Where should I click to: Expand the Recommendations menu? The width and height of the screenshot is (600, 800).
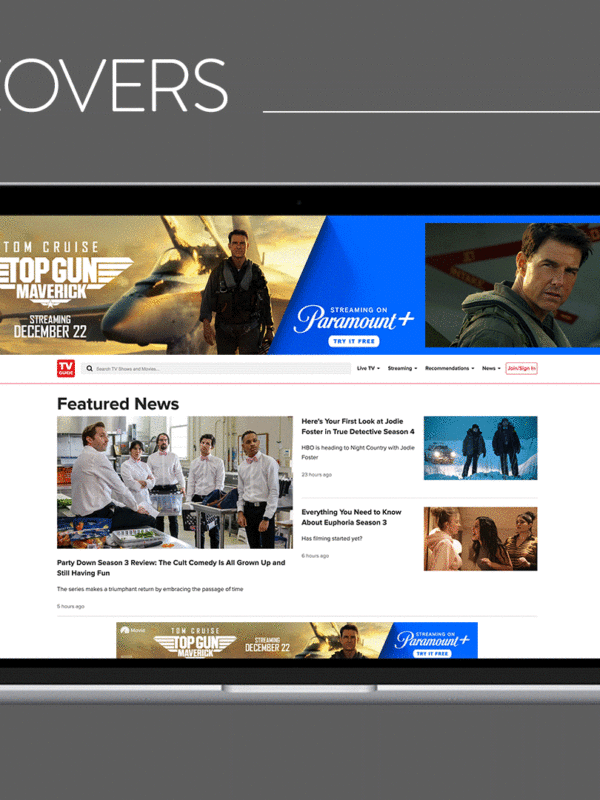coord(449,368)
